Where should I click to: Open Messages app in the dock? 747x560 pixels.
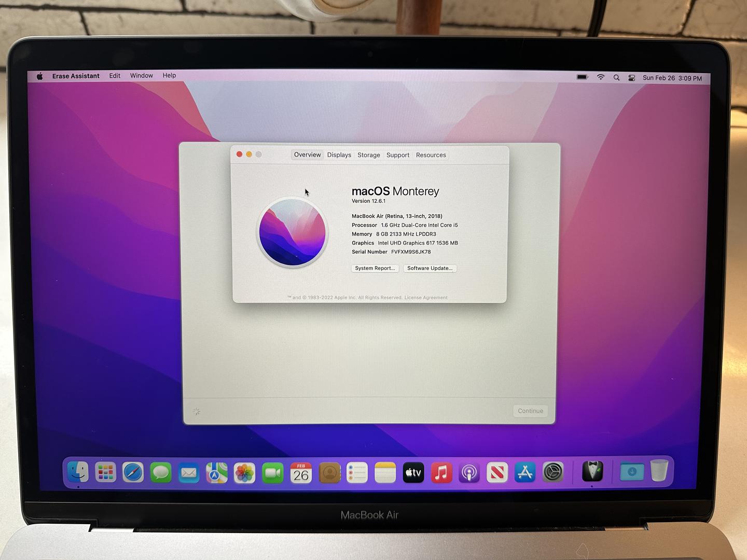pyautogui.click(x=161, y=472)
